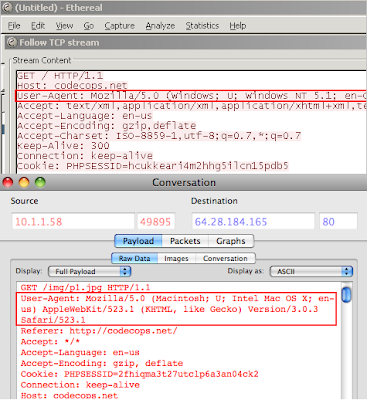
Task: Open the Help menu in Ethereal
Action: [238, 26]
